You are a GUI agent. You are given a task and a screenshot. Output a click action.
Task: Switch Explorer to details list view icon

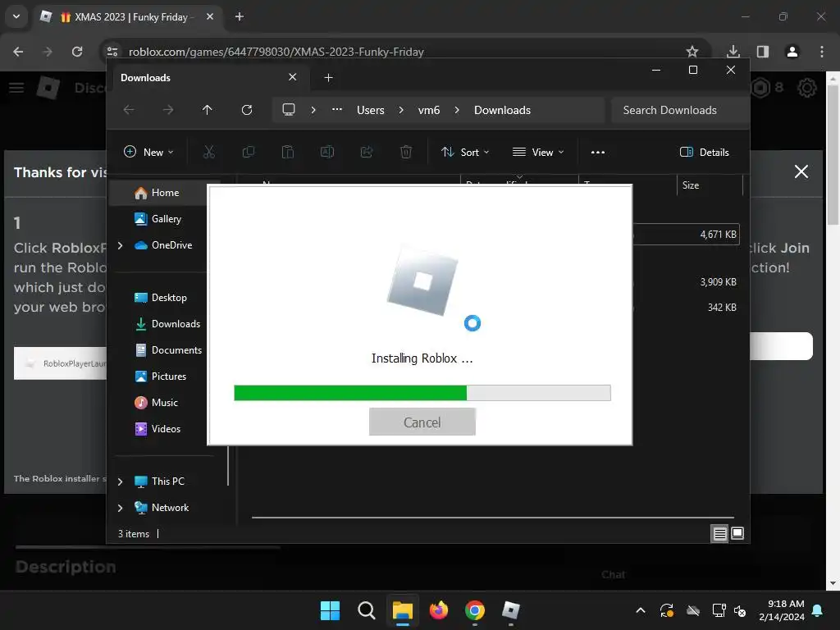point(720,533)
